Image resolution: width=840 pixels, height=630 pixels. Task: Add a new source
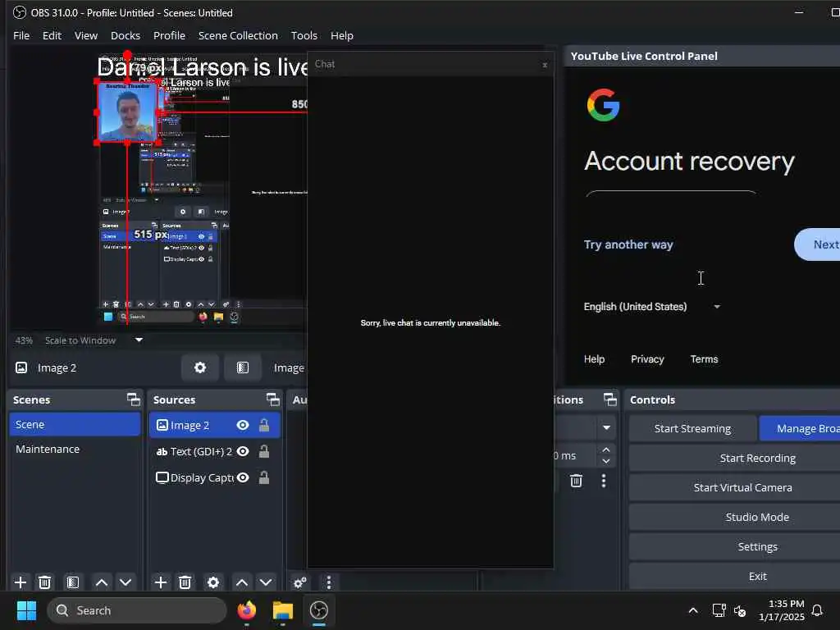click(160, 582)
